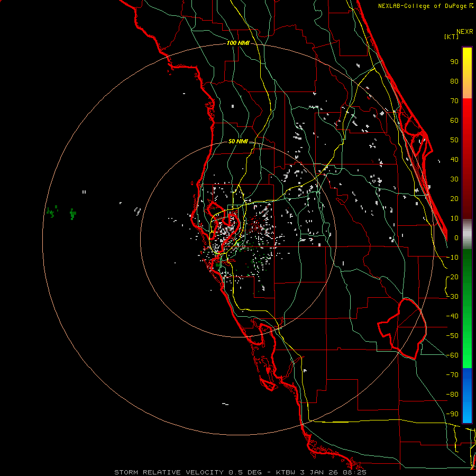Click the [KT] units label
476x476 pixels.
451,36
